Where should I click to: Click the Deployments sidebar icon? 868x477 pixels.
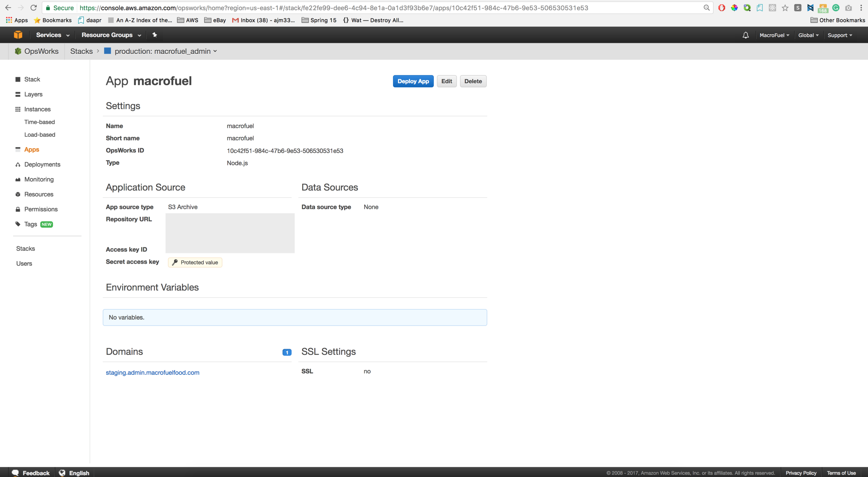point(18,164)
